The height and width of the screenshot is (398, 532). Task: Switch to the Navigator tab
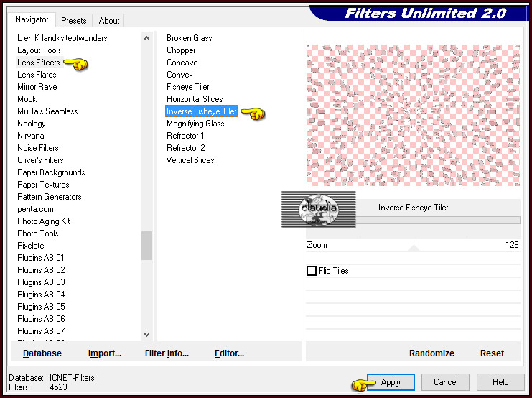pos(32,19)
